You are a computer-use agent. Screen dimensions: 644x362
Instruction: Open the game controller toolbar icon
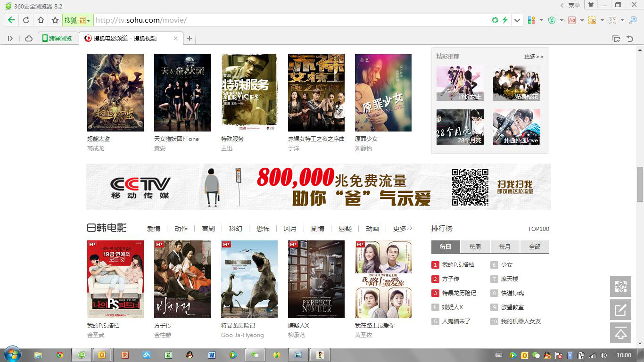pos(612,20)
